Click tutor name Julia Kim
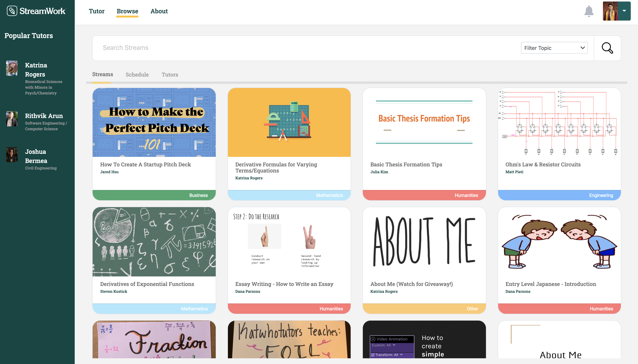This screenshot has height=364, width=638. 379,172
